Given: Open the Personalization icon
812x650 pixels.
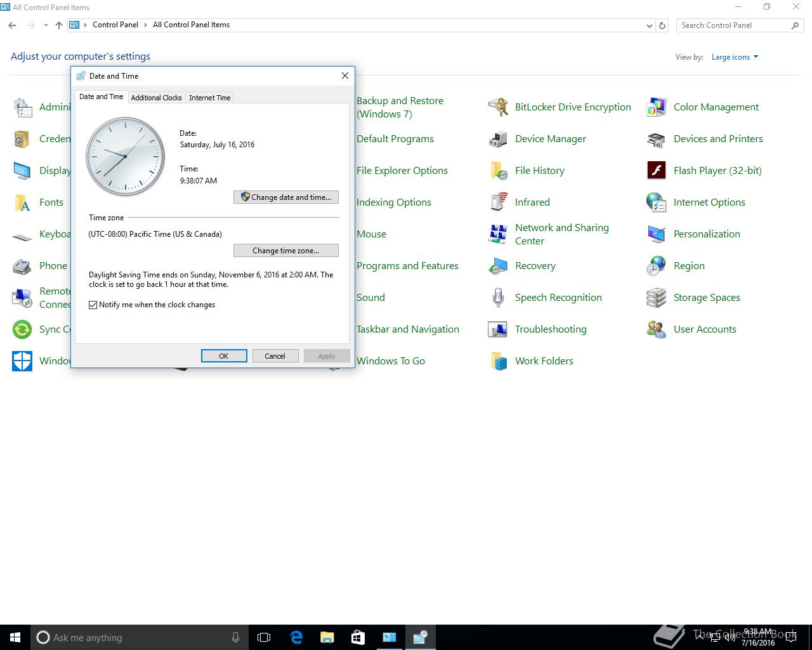Looking at the screenshot, I should coord(657,234).
